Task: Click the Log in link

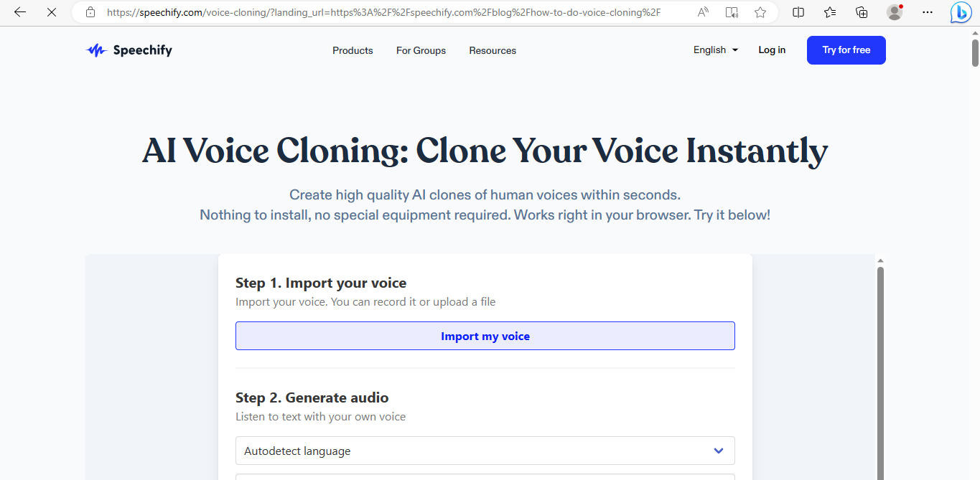Action: point(772,50)
